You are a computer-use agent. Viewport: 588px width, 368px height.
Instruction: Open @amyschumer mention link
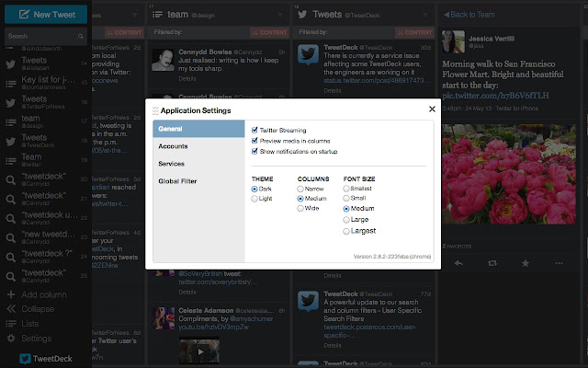click(251, 318)
